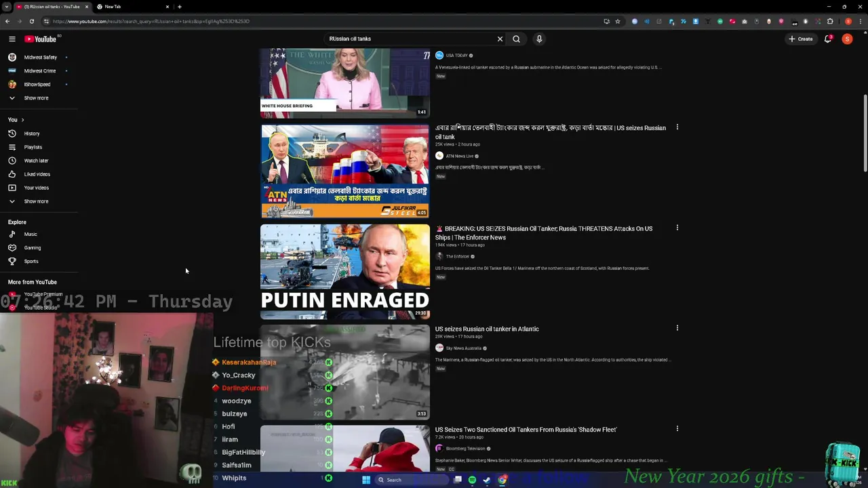Clear the search box with the X
868x488 pixels.
pyautogui.click(x=500, y=39)
